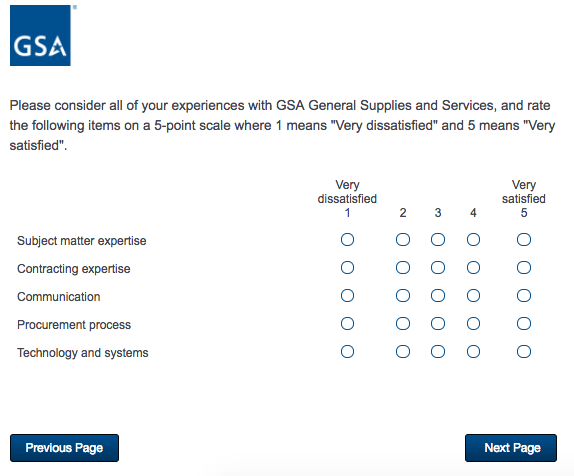Rate Subject matter expertise as 1
The image size is (574, 476).
coord(347,240)
